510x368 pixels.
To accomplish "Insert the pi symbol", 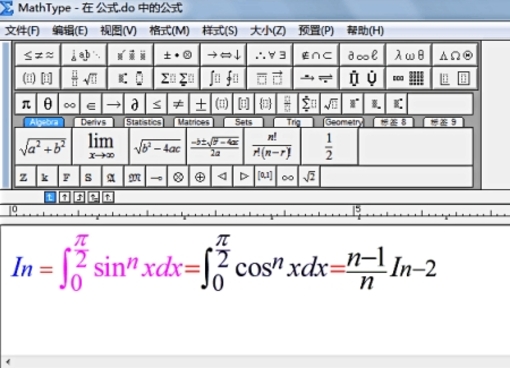I will (26, 104).
